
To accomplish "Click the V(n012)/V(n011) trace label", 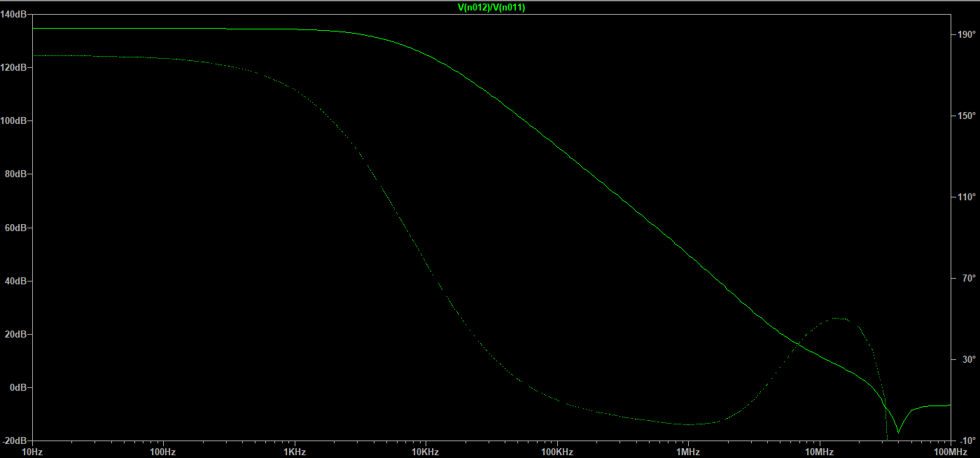I will pos(491,7).
